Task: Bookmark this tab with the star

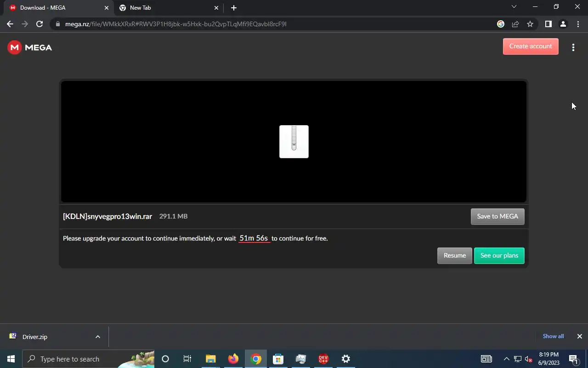Action: click(530, 24)
